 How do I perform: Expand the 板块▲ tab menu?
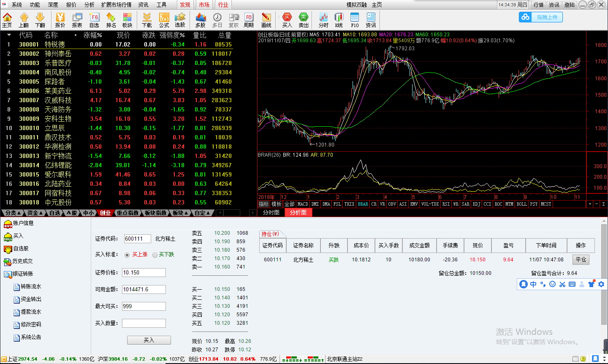click(x=181, y=213)
